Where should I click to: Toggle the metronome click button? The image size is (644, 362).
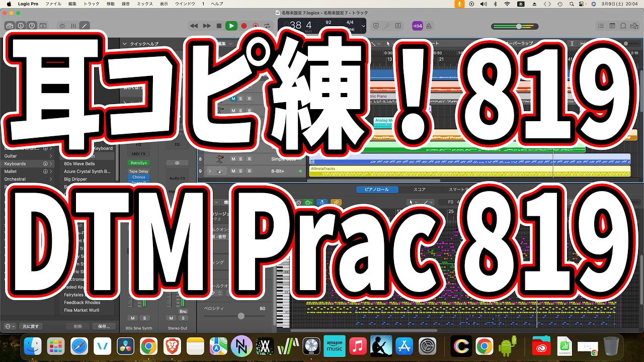[429, 26]
